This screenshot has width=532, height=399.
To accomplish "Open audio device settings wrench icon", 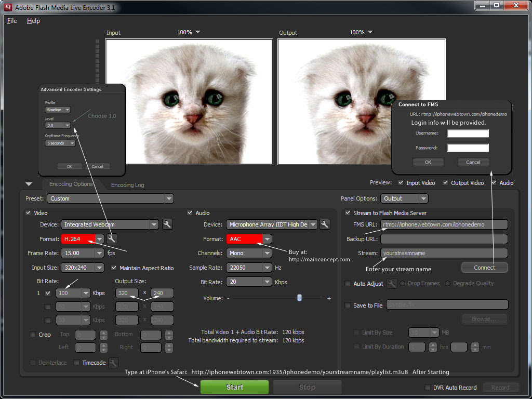I will coord(325,224).
